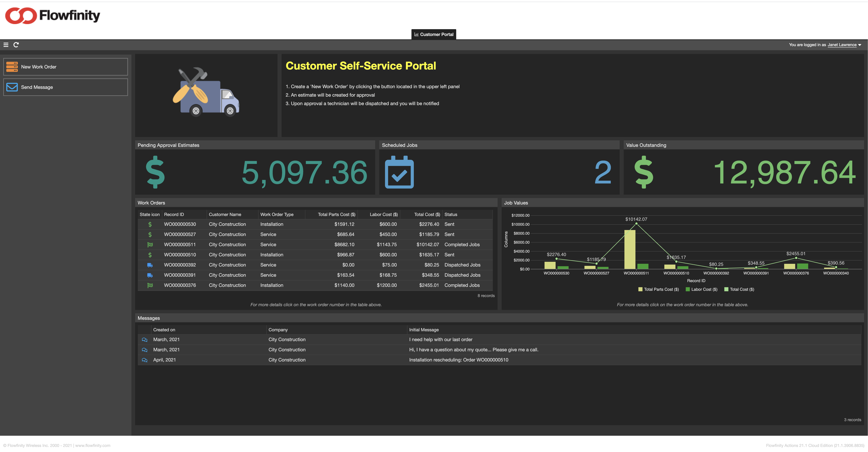The image size is (868, 452).
Task: Toggle Total Cost legend series
Action: coord(739,290)
